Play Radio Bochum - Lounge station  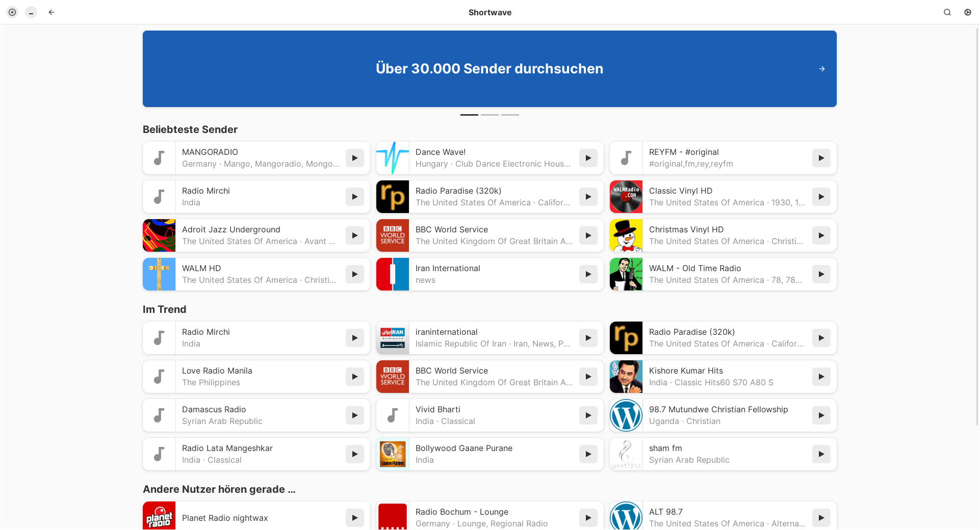click(x=588, y=518)
